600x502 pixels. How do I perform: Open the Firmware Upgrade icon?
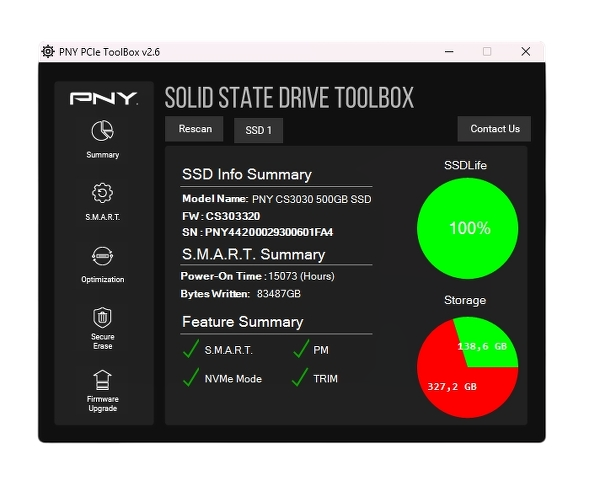(x=102, y=380)
